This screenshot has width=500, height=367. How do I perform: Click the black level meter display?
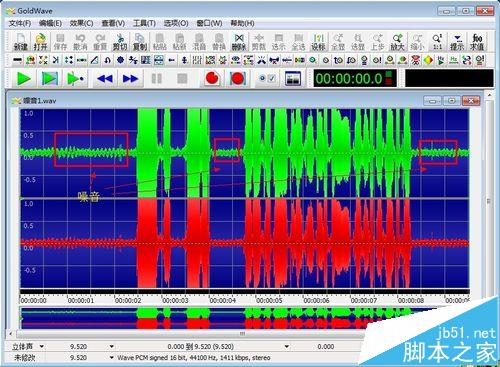tap(449, 78)
